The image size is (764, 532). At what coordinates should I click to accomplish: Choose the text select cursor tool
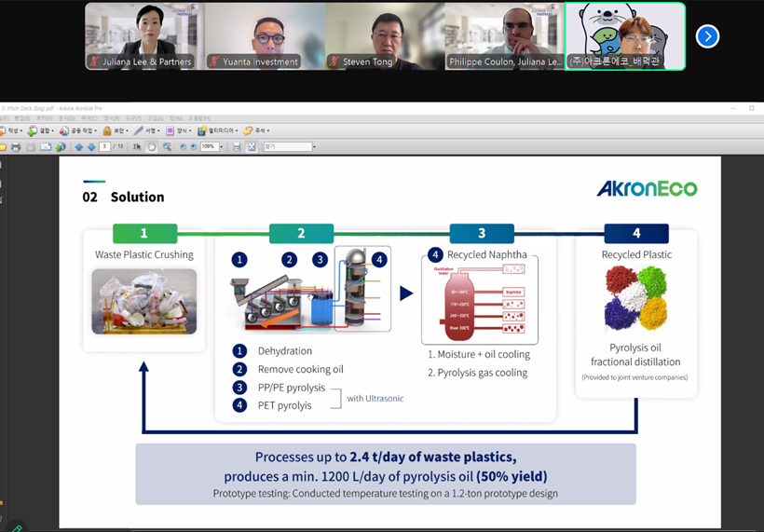pyautogui.click(x=137, y=146)
